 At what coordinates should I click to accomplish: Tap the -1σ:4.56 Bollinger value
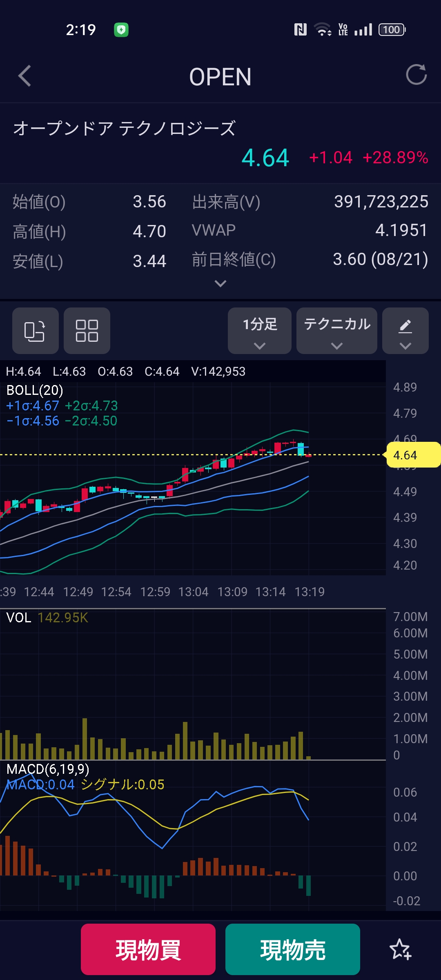tap(33, 421)
